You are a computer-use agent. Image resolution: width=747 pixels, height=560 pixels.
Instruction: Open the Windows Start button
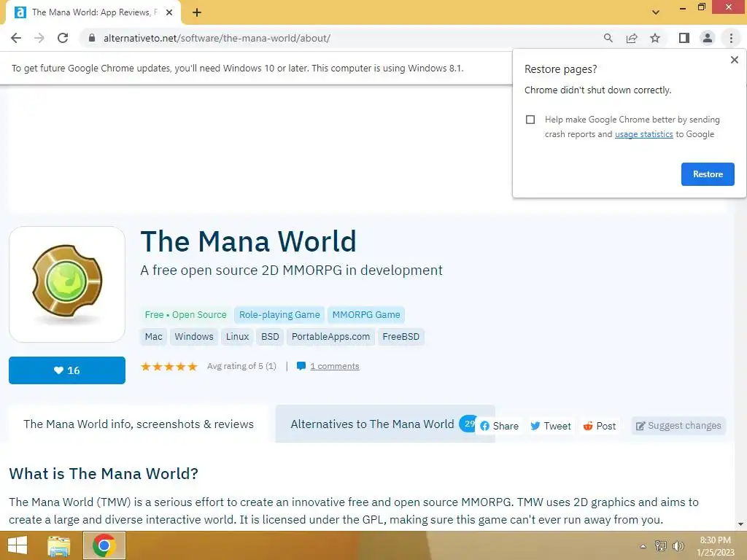(18, 545)
